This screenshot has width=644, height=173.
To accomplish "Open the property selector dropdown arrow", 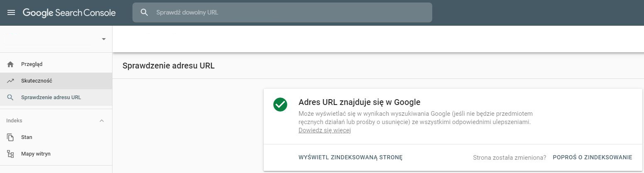I will pyautogui.click(x=103, y=39).
